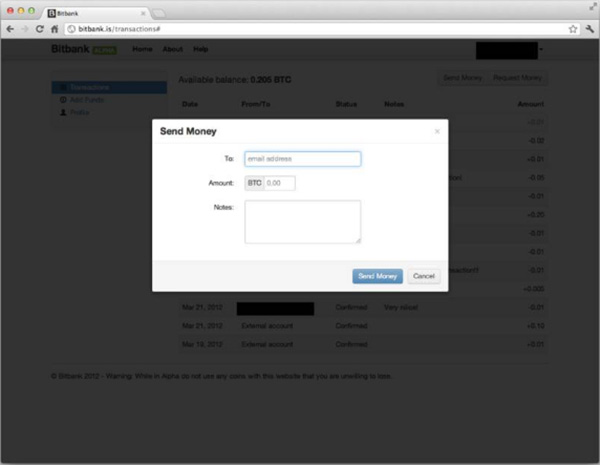Select the Bitbank browser tab

pyautogui.click(x=95, y=13)
